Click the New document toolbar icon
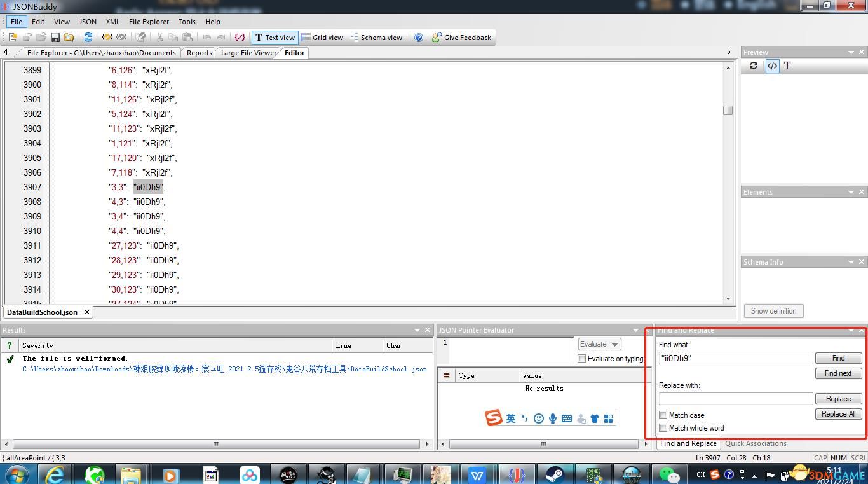This screenshot has height=484, width=868. click(13, 38)
